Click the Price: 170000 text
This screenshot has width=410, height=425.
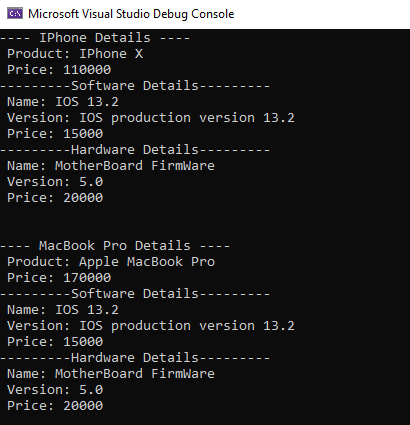click(59, 278)
